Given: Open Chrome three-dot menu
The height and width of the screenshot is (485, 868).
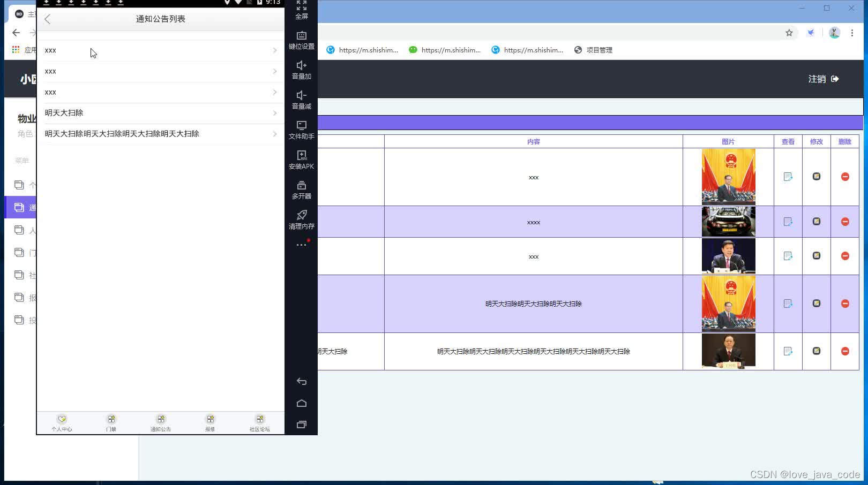Looking at the screenshot, I should point(852,33).
